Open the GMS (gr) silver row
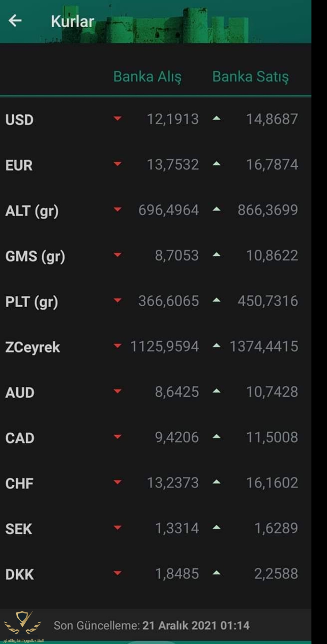Image resolution: width=327 pixels, height=644 pixels. pos(156,256)
